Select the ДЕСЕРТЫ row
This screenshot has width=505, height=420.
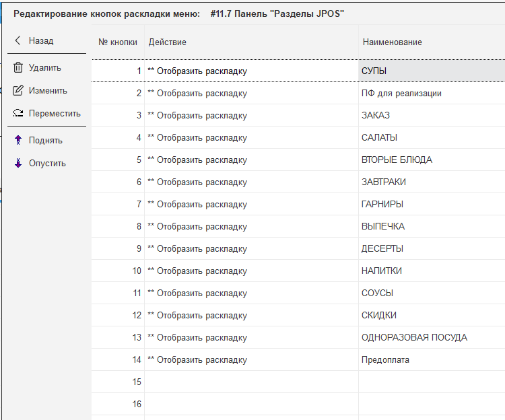click(x=382, y=249)
